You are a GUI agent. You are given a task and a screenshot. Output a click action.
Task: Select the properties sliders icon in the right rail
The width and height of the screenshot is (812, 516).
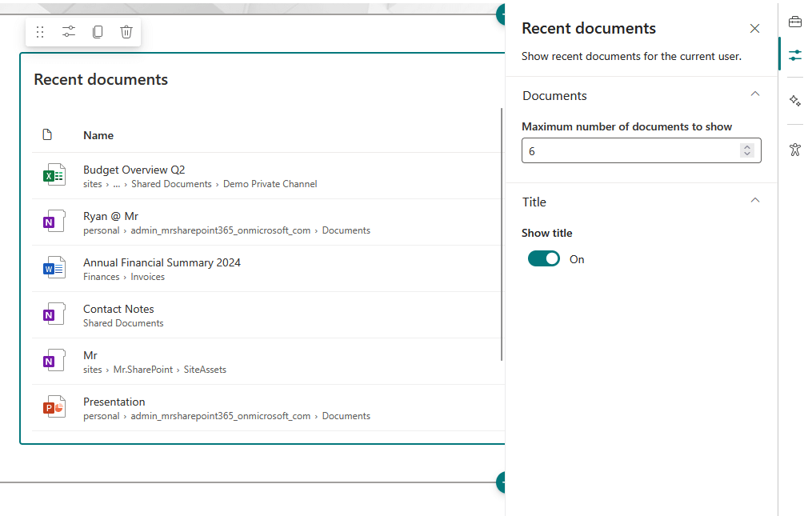tap(795, 55)
